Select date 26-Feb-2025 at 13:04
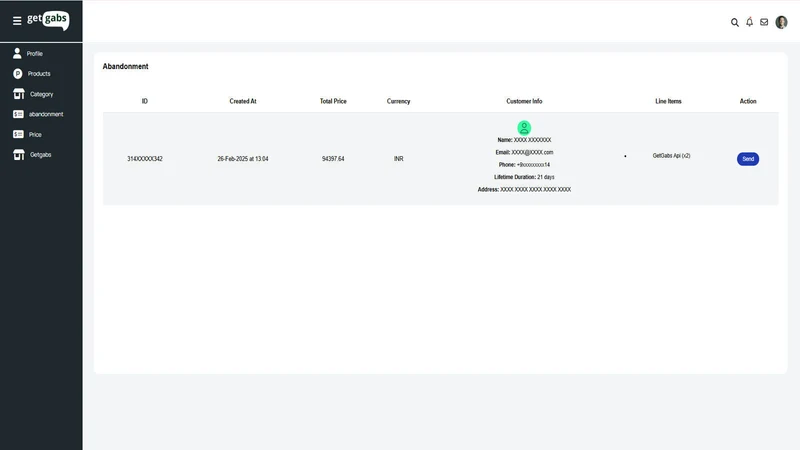 pos(243,159)
